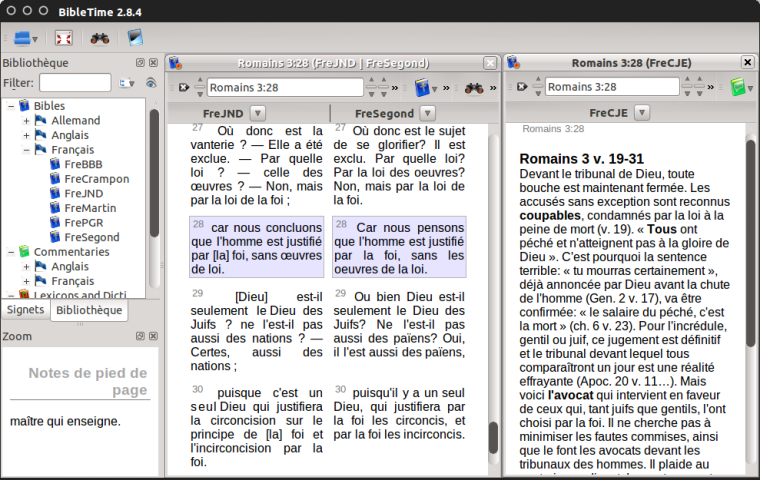The width and height of the screenshot is (760, 480).
Task: Step book scroller left of FreCJE reference
Action: click(x=538, y=87)
